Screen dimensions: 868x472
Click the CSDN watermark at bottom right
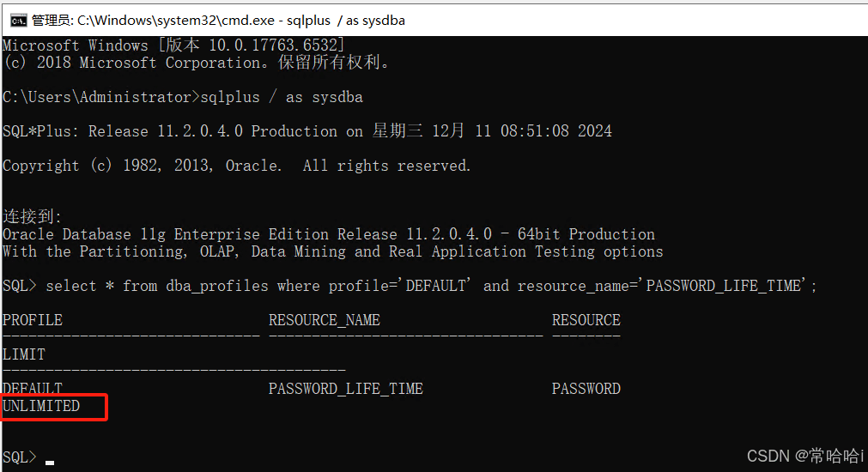[x=804, y=456]
